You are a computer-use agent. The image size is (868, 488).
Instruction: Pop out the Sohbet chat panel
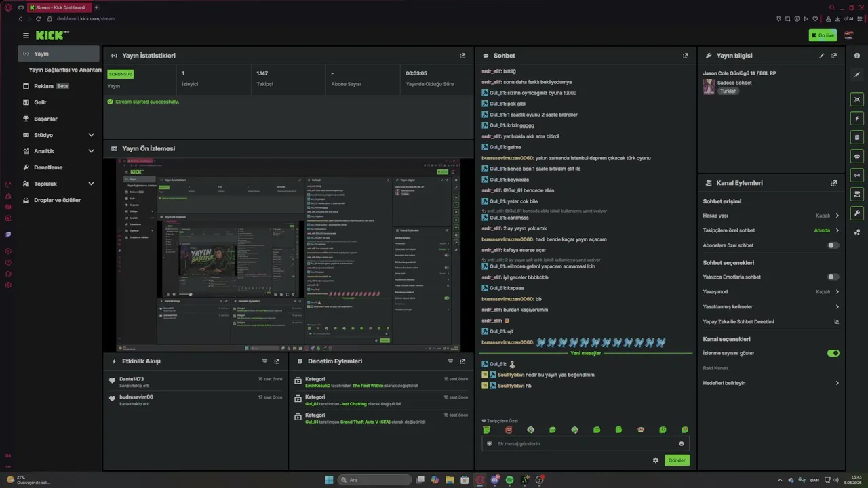[686, 56]
